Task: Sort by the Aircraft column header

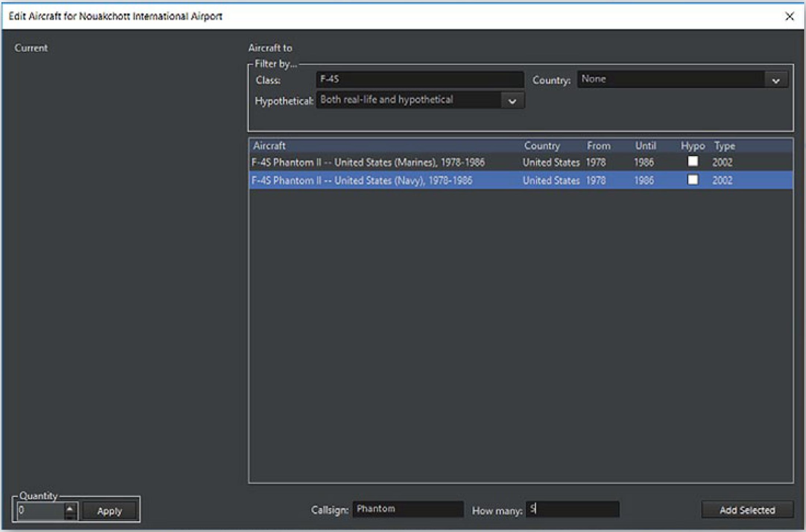Action: (269, 146)
